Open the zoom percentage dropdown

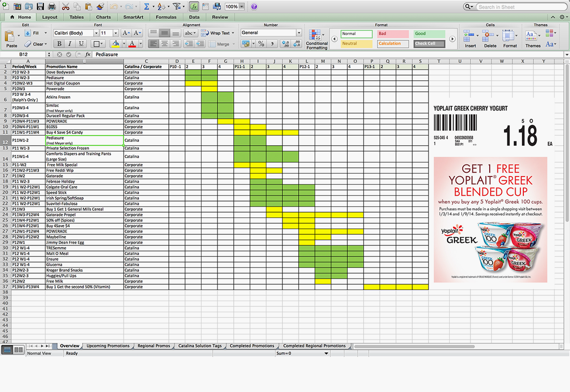241,7
